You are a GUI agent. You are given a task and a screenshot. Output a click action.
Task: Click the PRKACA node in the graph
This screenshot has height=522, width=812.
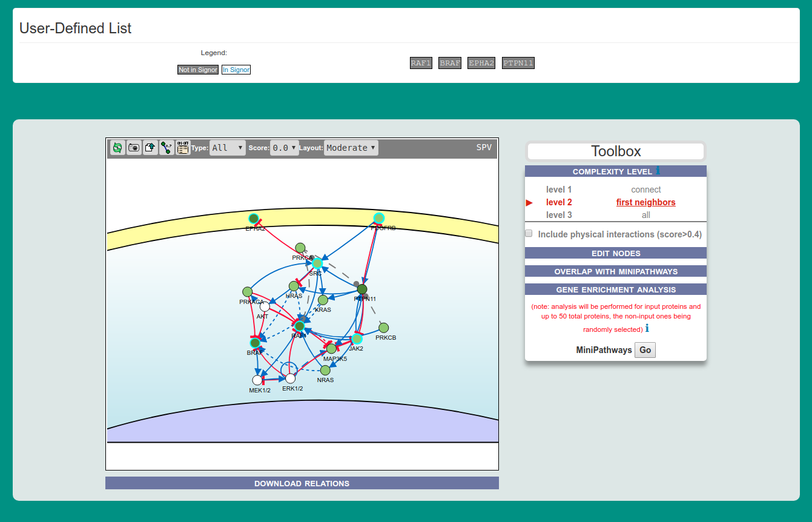point(248,292)
